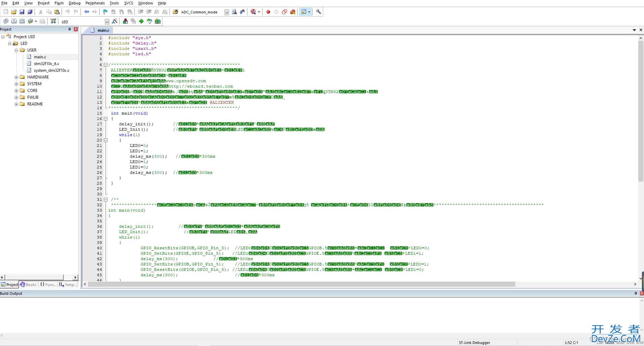Click the Project panel horizontal scrollbar

(x=34, y=277)
